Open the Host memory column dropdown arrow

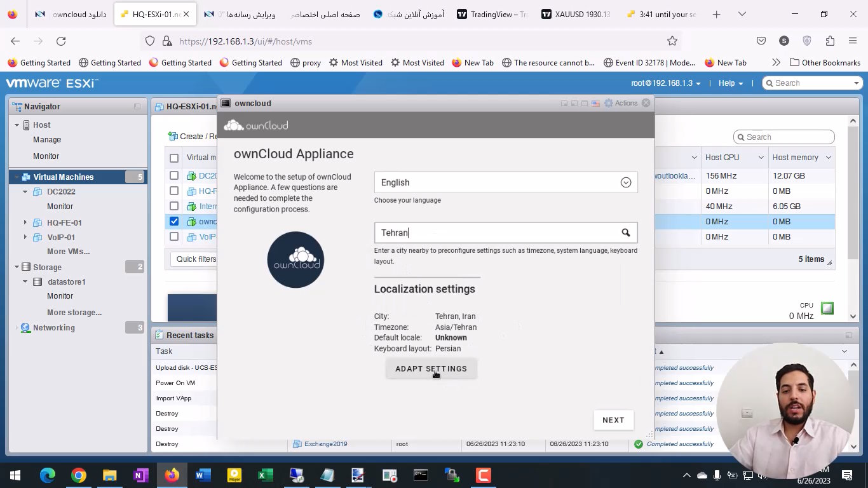click(x=829, y=158)
